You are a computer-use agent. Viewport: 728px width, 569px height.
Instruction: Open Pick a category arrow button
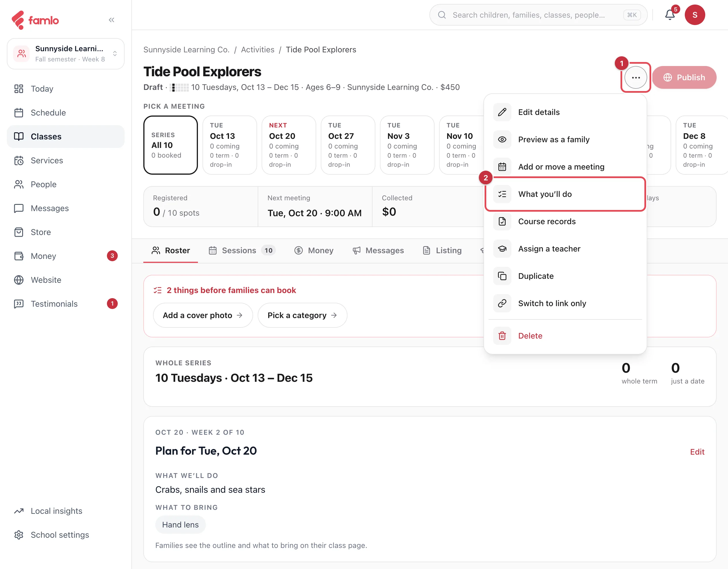pyautogui.click(x=302, y=315)
